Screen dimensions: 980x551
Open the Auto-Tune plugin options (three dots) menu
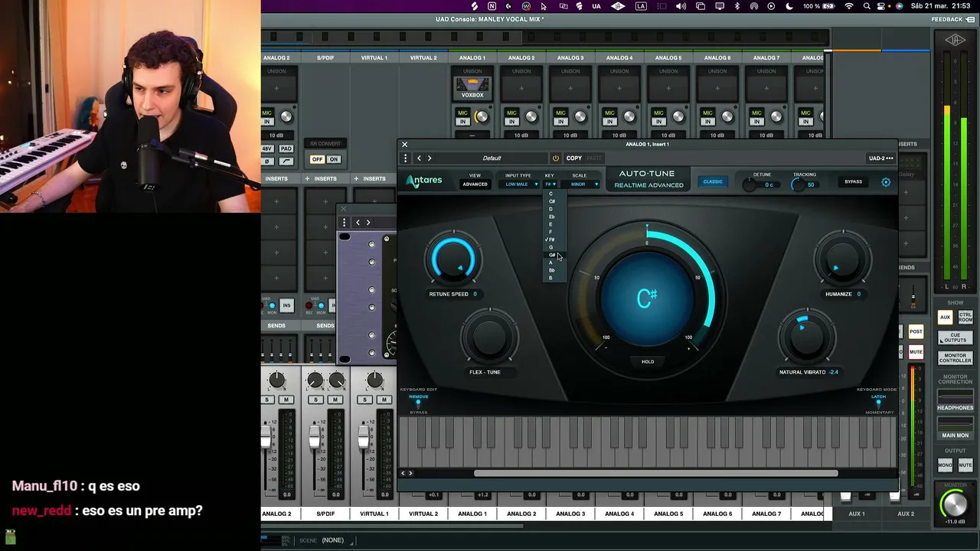point(406,158)
